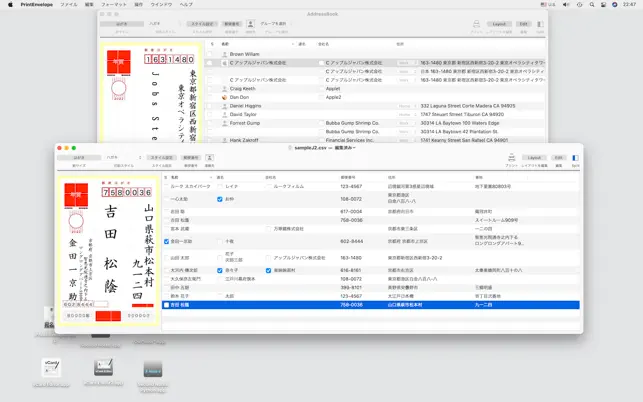The image size is (643, 402).
Task: Click the colored avatar beside Dan Don
Action: [x=224, y=97]
